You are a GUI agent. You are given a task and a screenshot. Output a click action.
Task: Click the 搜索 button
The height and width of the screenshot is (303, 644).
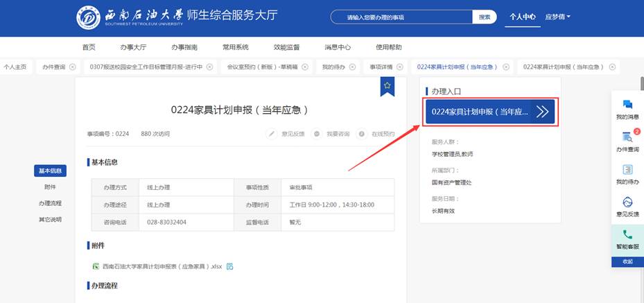click(485, 17)
